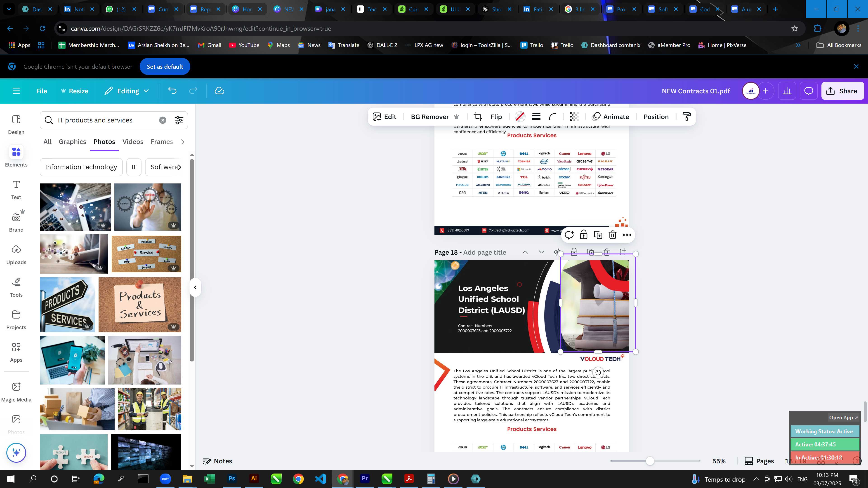Add a collaborator with the plus button
This screenshot has width=868, height=488.
click(x=766, y=91)
